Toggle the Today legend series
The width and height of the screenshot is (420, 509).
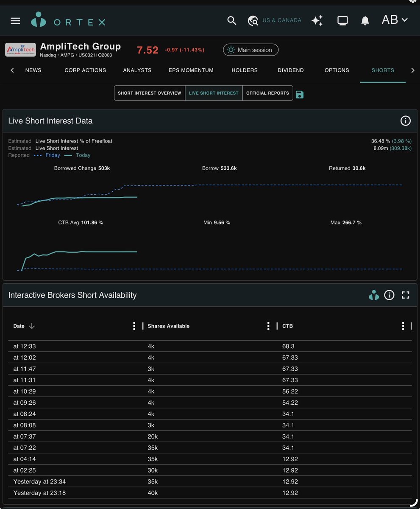[x=77, y=155]
